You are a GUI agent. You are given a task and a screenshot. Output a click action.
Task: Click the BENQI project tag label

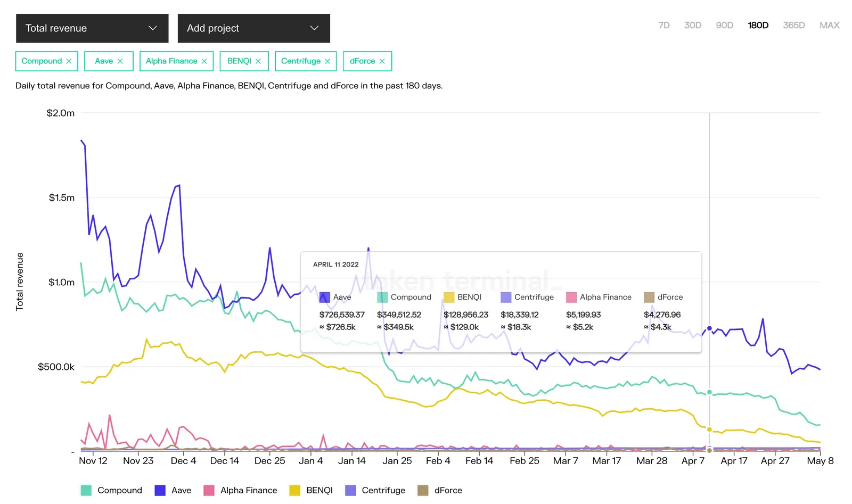(x=239, y=61)
